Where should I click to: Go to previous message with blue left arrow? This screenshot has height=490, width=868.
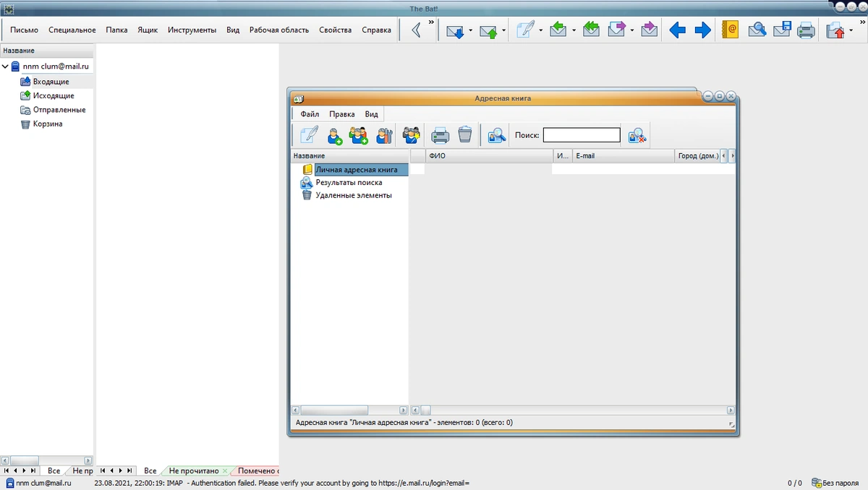677,30
